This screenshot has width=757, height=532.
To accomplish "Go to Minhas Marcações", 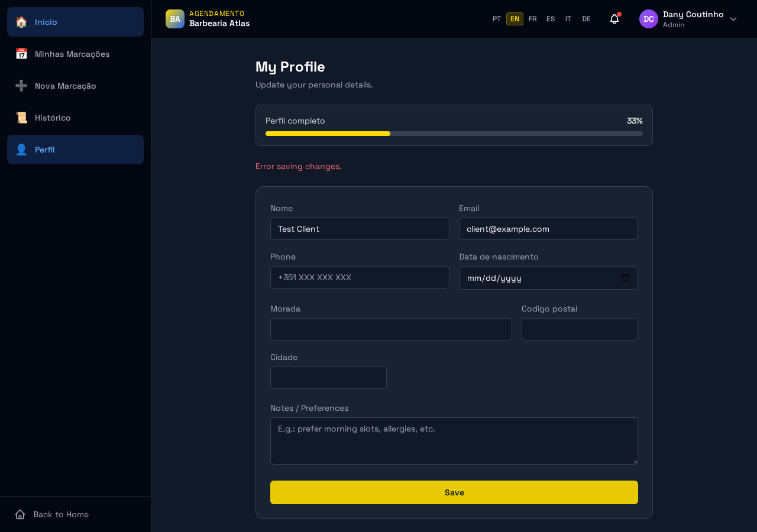I will click(x=75, y=54).
